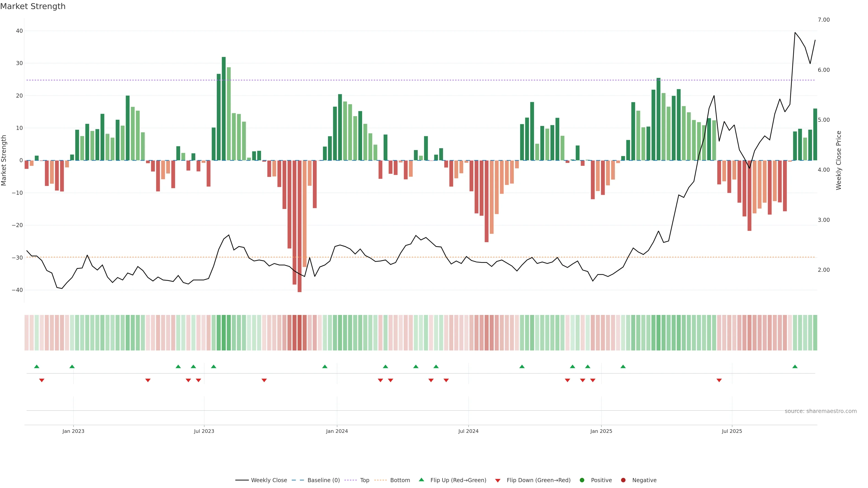Click the darkest red heatmap strip cell
Screen dimensions: 868x488
(300, 332)
